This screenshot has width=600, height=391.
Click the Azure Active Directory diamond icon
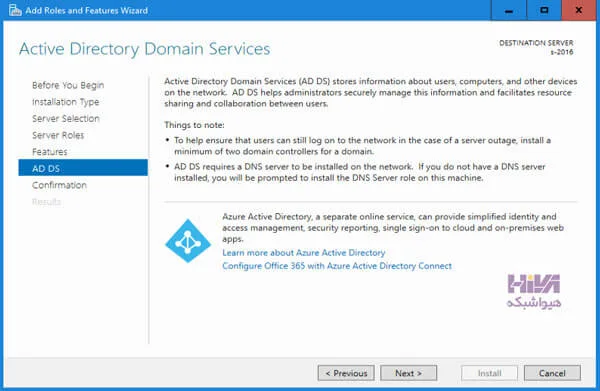[188, 241]
